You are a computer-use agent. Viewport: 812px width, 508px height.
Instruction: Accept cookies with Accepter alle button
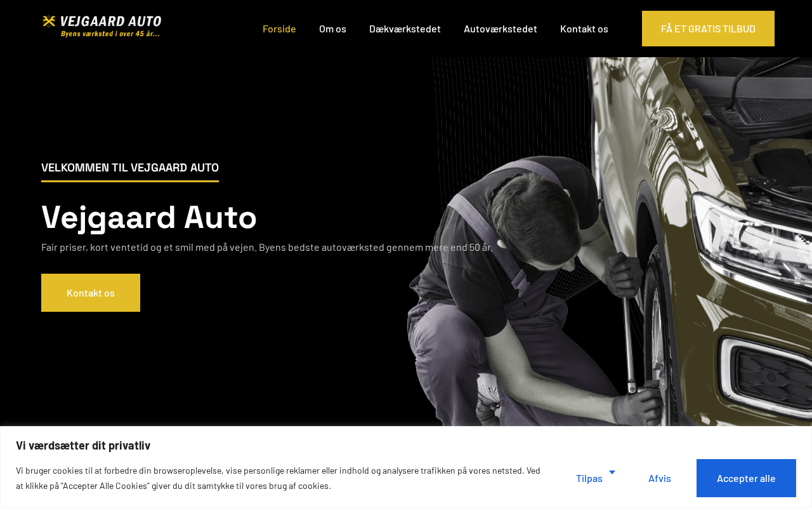click(746, 478)
